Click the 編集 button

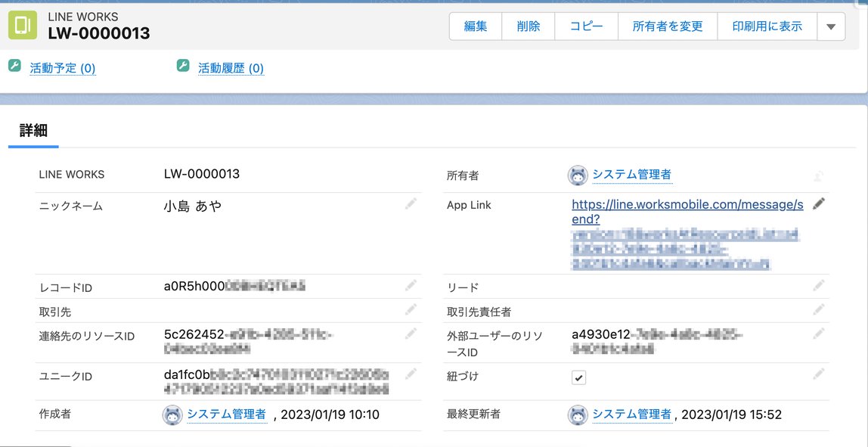tap(476, 26)
